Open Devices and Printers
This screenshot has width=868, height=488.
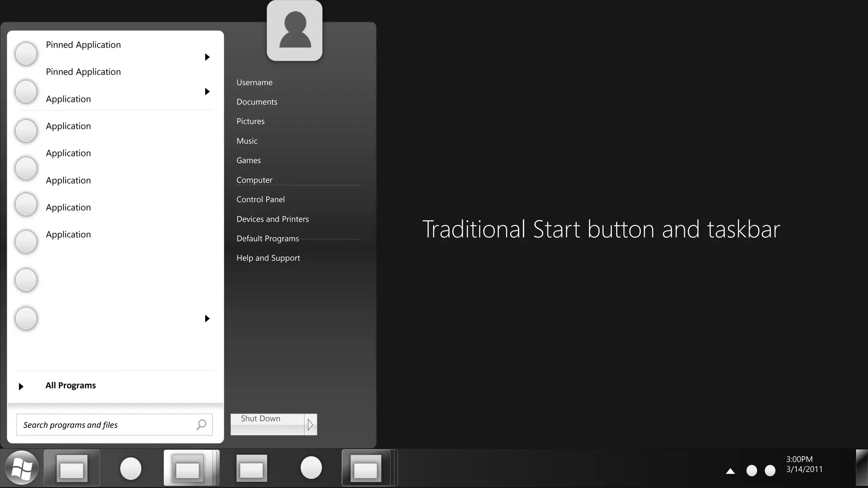tap(273, 219)
